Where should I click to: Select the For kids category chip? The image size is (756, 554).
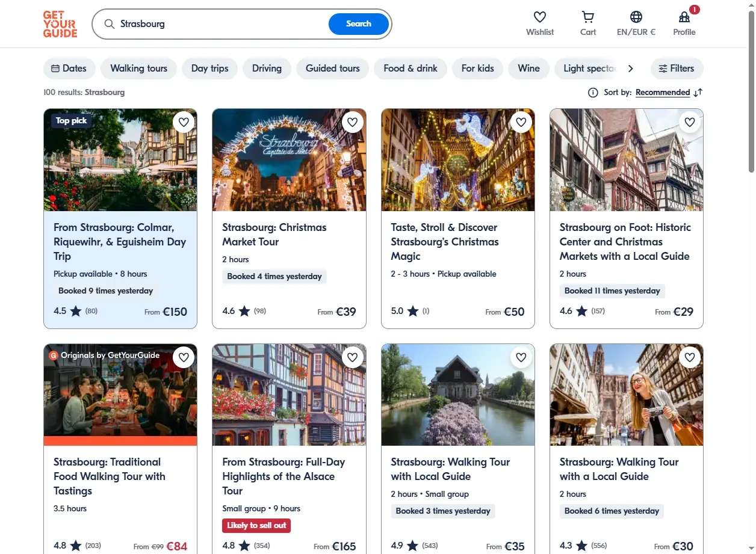pos(478,69)
